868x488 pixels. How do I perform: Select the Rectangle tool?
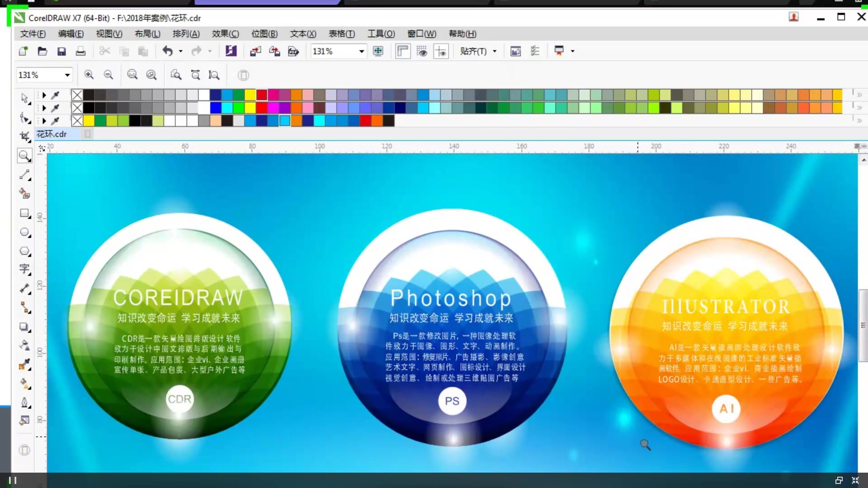click(x=24, y=213)
